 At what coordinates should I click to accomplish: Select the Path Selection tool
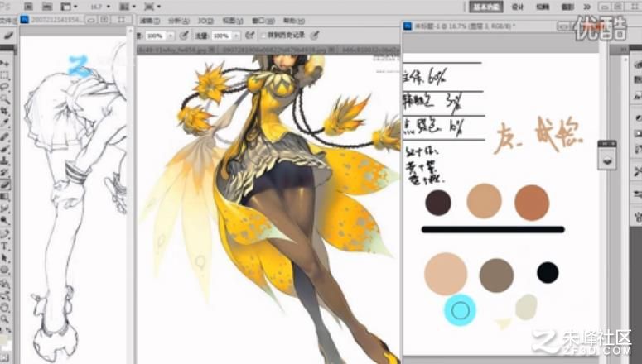point(5,258)
